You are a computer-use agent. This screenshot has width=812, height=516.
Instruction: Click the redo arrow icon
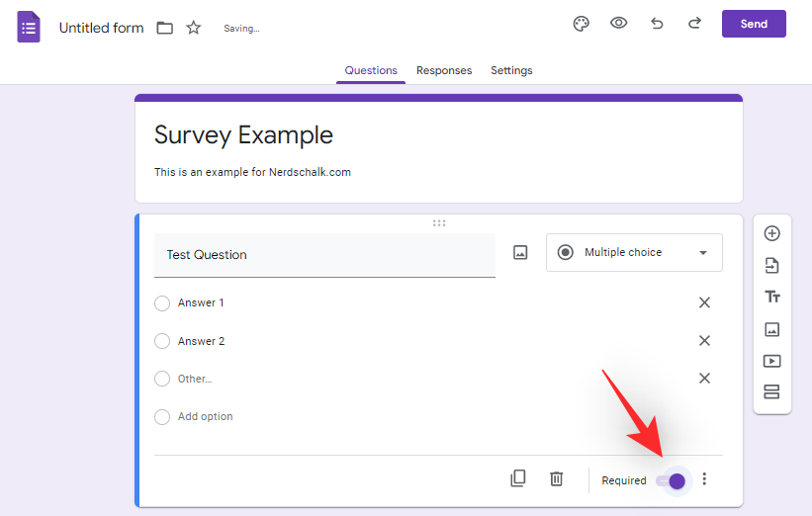tap(694, 24)
